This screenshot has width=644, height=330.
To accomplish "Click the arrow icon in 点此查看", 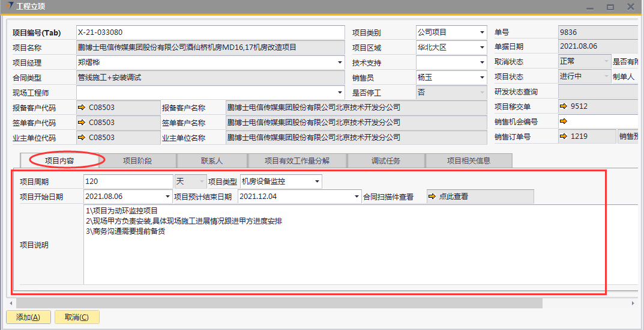I will click(x=432, y=197).
